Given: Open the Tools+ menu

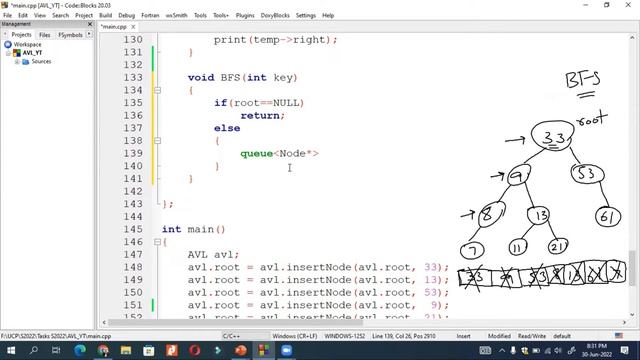Looking at the screenshot, I should click(221, 15).
